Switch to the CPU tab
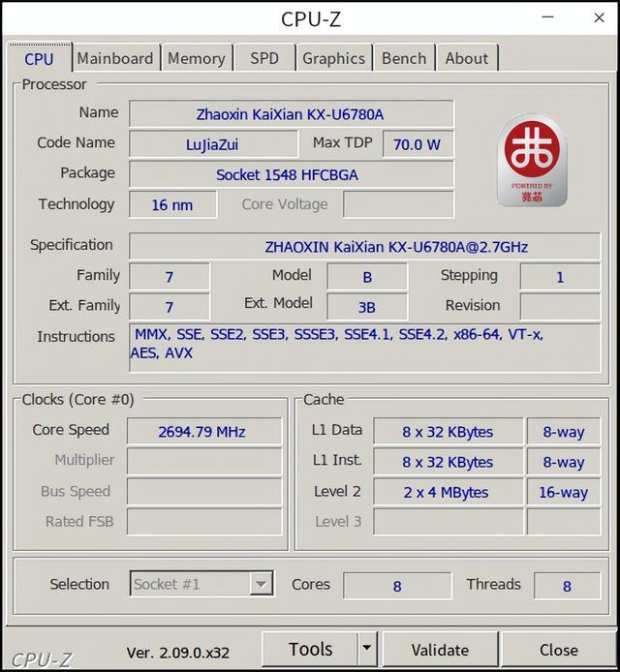Viewport: 620px width, 672px height. (39, 59)
